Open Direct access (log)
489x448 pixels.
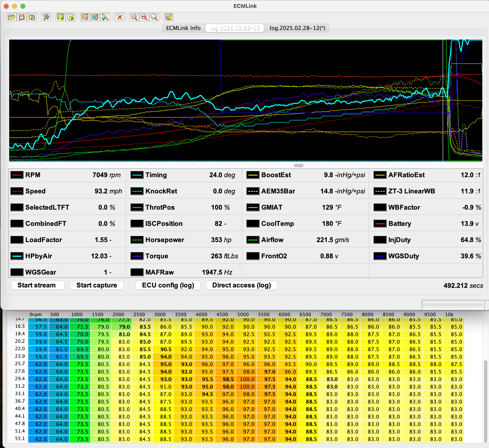point(242,285)
